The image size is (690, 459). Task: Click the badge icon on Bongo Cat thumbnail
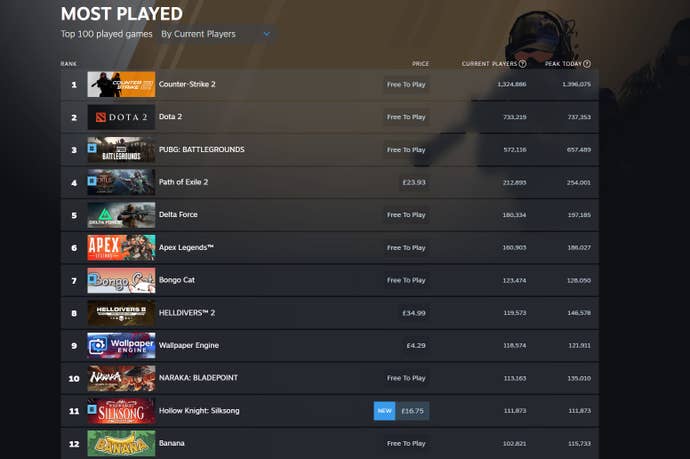tap(92, 279)
